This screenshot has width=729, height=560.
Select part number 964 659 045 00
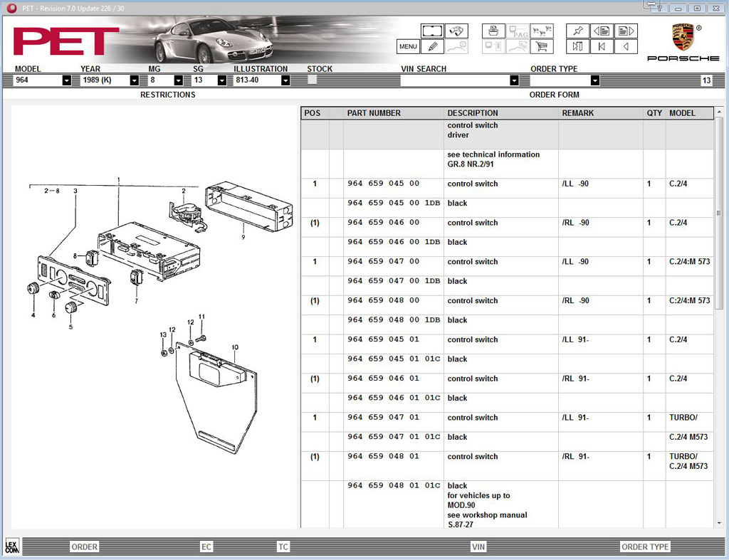click(384, 184)
